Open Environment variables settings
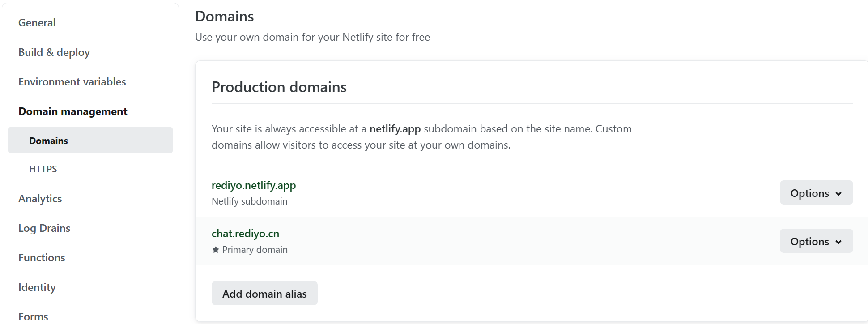Viewport: 868px width, 324px height. click(72, 82)
